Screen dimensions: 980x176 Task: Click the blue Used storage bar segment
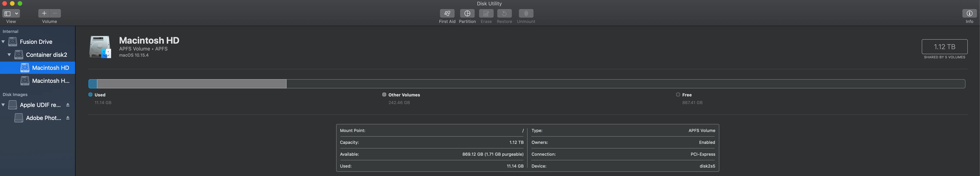93,84
